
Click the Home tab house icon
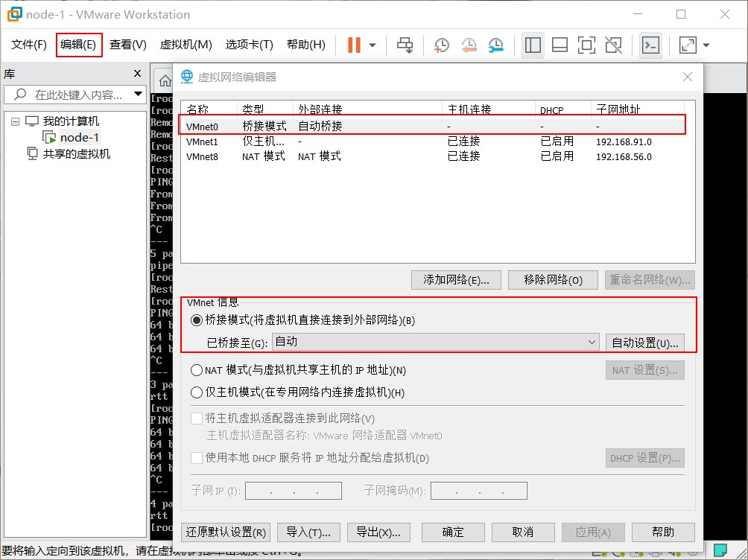click(165, 80)
